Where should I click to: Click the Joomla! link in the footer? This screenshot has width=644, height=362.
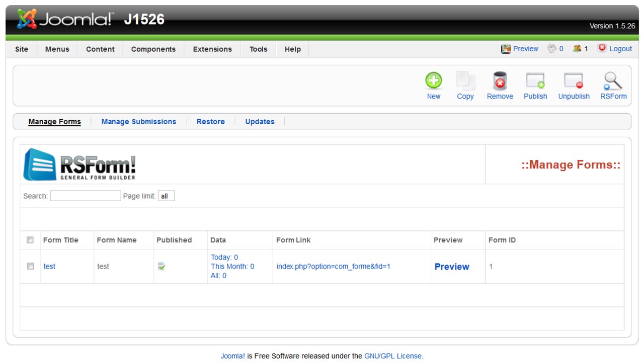tap(233, 356)
